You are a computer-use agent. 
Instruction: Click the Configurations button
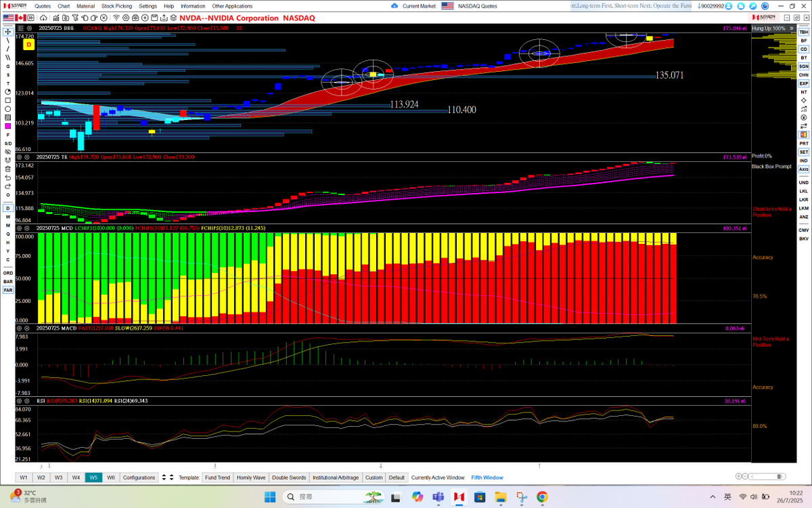pos(139,478)
